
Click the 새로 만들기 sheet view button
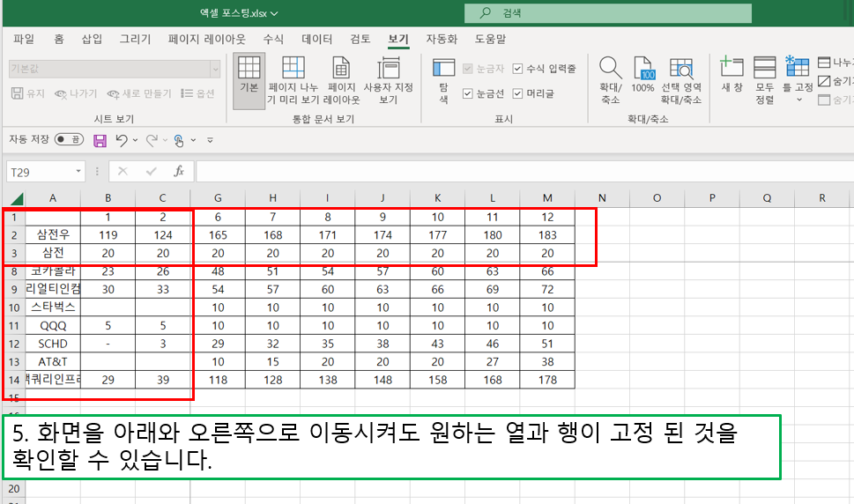point(139,93)
